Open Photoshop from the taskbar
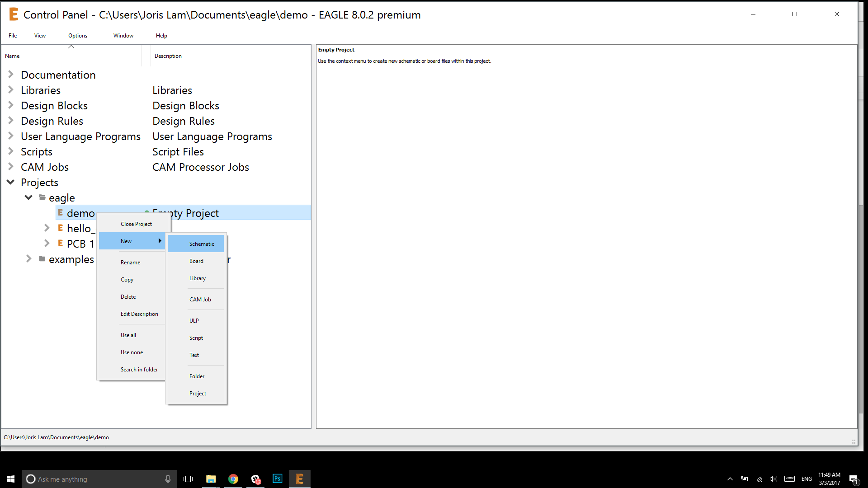868x488 pixels. coord(277,479)
